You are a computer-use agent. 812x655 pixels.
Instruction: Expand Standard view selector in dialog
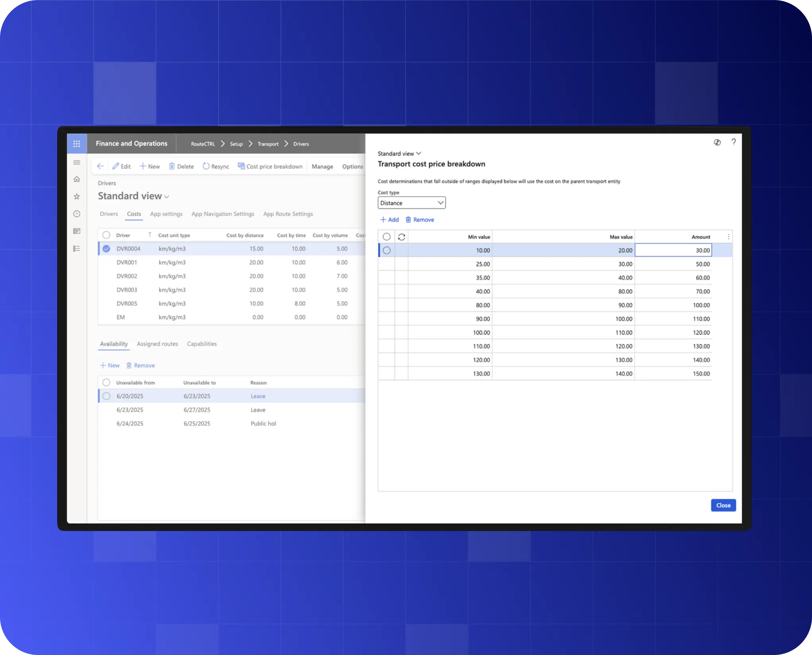(399, 153)
